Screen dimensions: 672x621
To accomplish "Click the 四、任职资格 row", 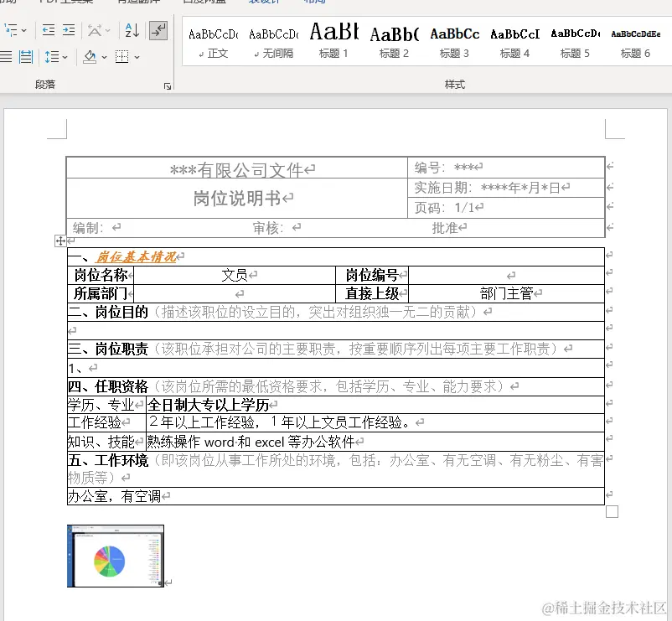I will point(336,386).
